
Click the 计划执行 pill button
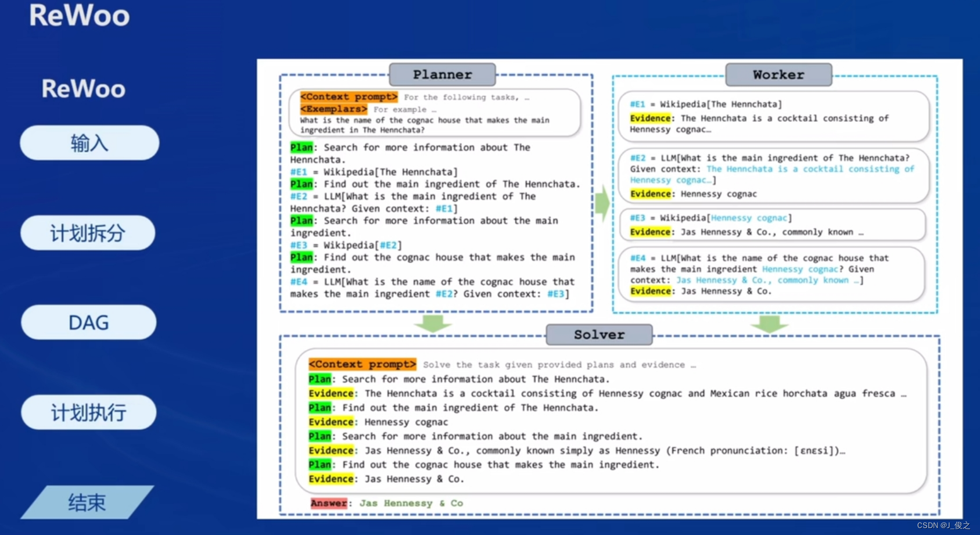pos(88,412)
